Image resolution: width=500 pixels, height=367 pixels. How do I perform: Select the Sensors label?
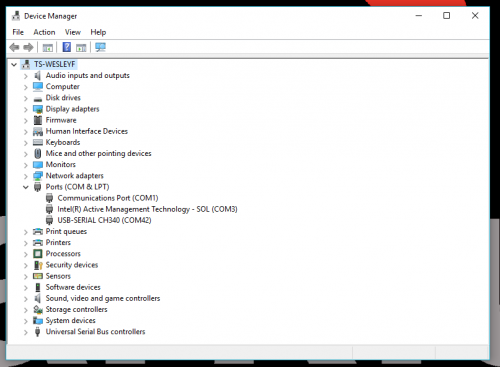(x=58, y=276)
